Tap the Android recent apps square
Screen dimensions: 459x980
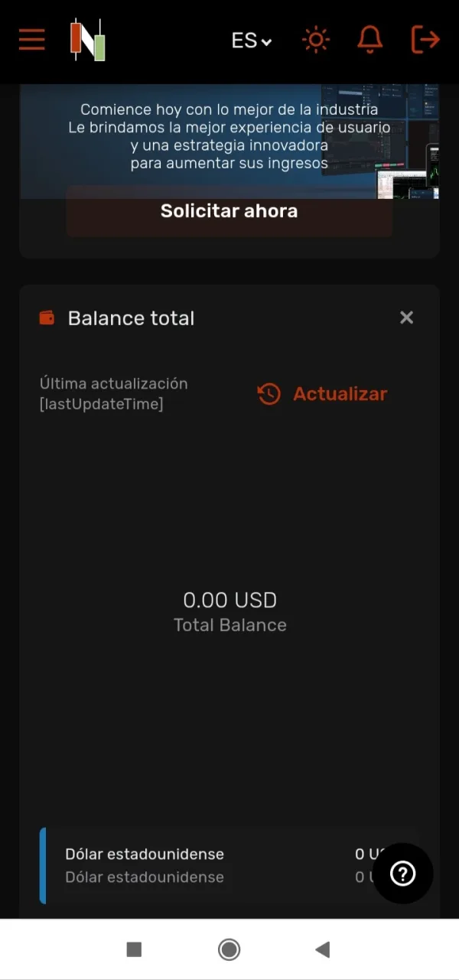(x=134, y=949)
